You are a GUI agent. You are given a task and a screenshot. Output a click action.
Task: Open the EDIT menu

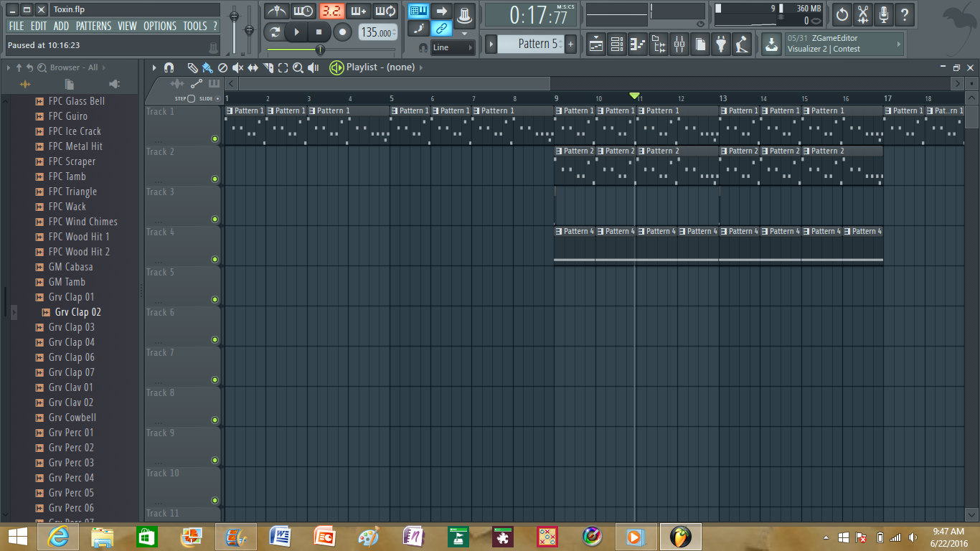point(39,26)
